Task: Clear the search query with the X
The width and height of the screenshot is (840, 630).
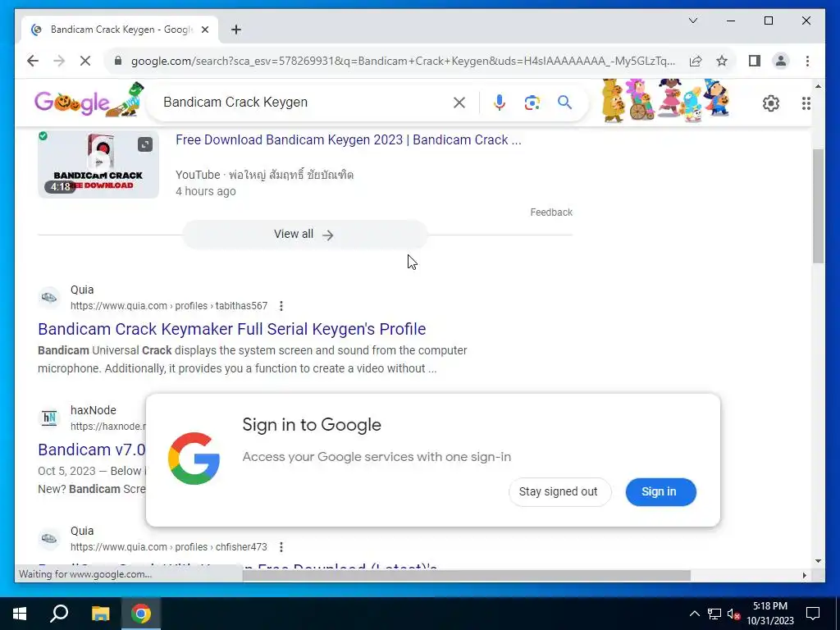Action: pos(459,103)
